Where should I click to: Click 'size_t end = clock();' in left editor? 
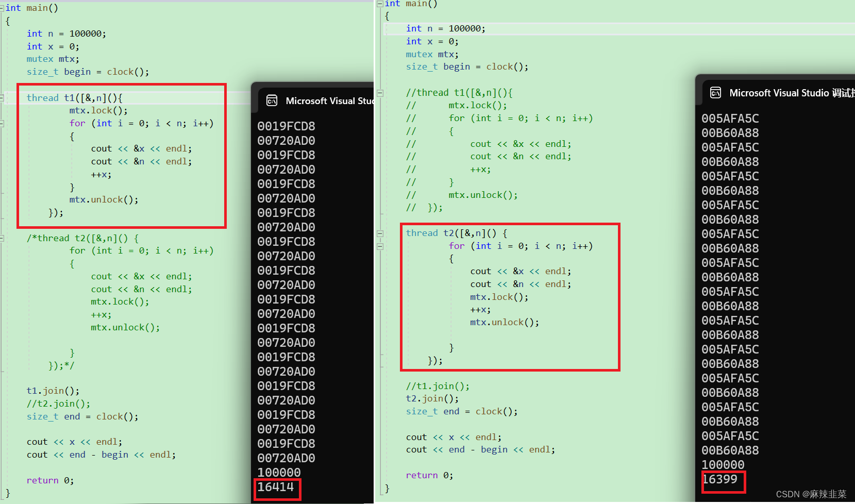point(82,416)
